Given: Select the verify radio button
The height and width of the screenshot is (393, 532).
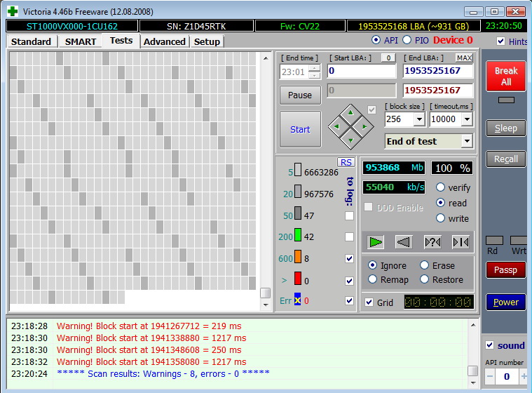Looking at the screenshot, I should [x=440, y=187].
